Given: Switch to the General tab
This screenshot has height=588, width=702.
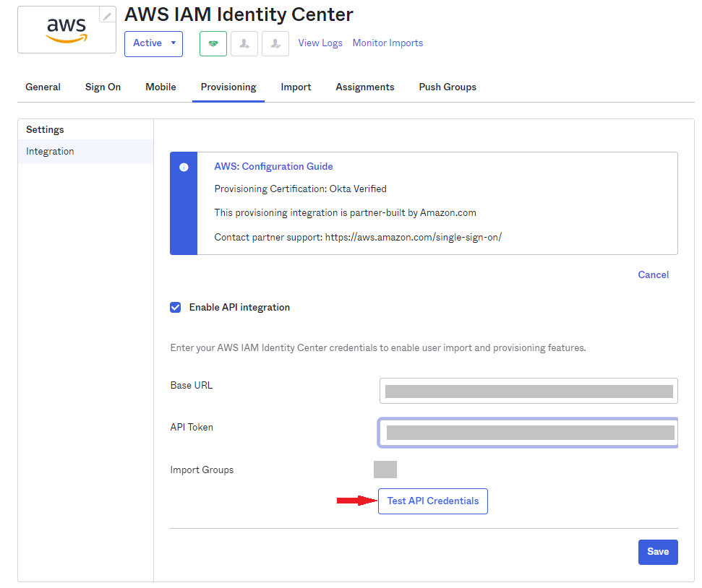Looking at the screenshot, I should (43, 87).
